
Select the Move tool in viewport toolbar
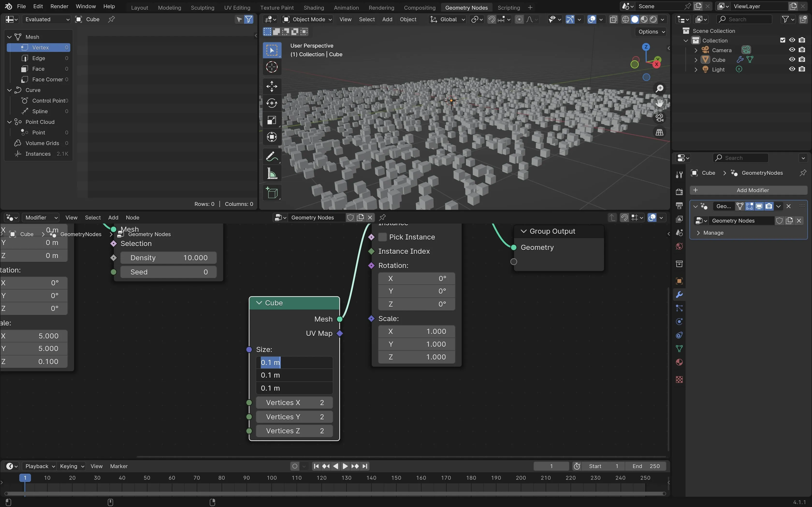[271, 86]
